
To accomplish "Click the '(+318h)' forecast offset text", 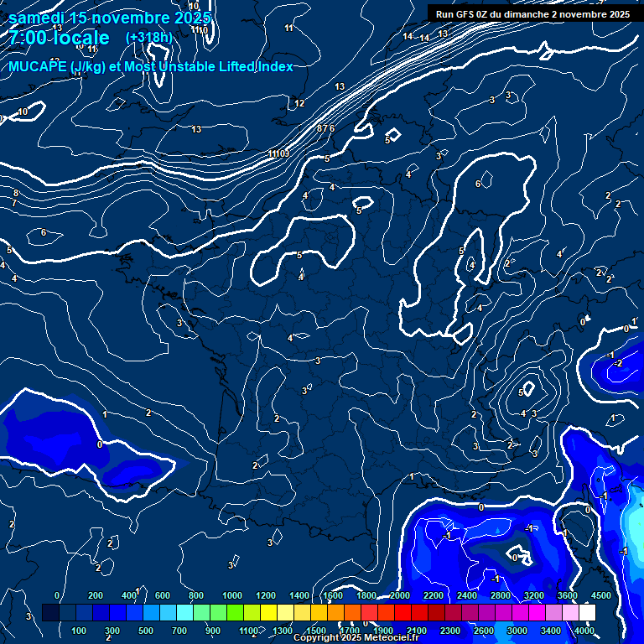I will 149,38.
